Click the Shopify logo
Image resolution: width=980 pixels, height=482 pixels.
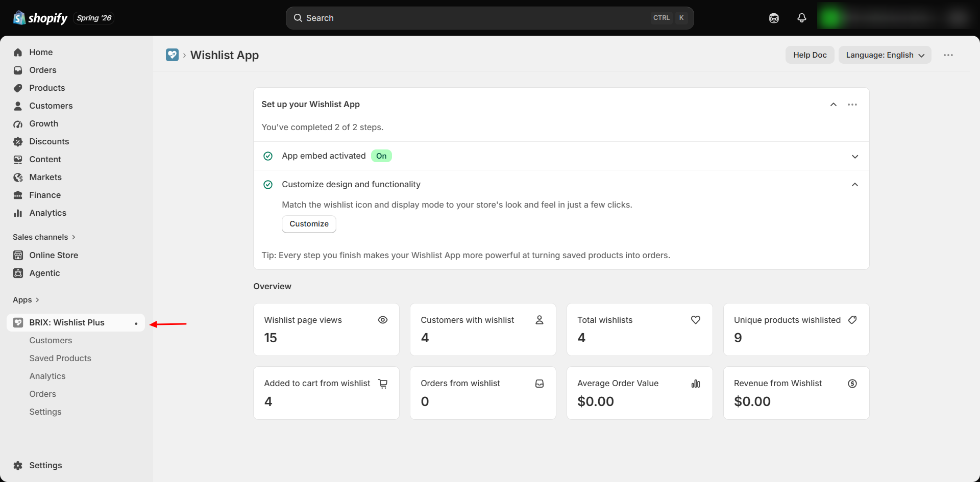point(40,18)
